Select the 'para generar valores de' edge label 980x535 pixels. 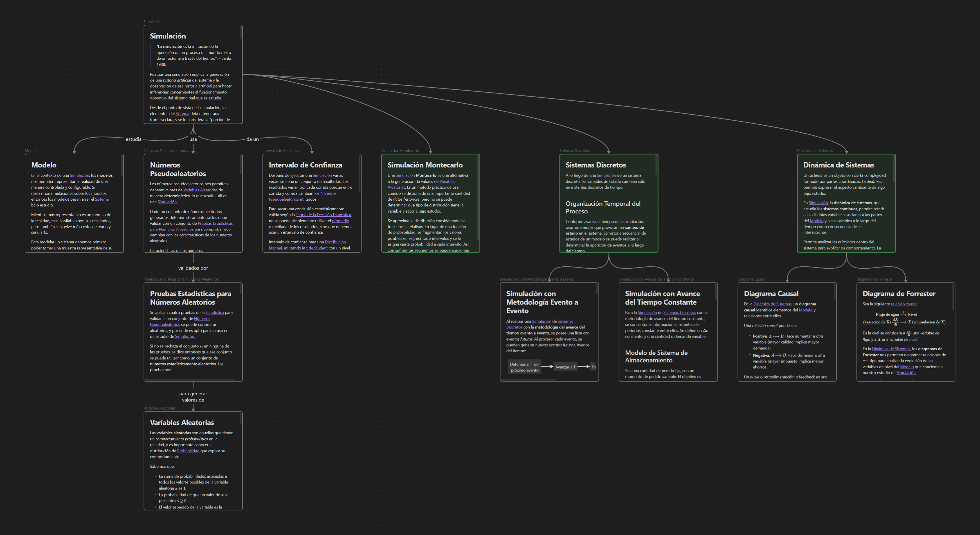[193, 397]
